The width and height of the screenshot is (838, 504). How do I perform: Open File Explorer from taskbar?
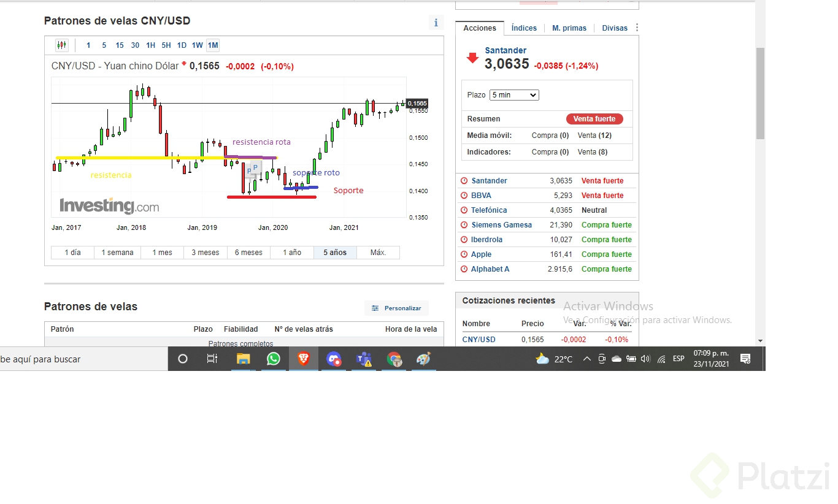tap(244, 359)
